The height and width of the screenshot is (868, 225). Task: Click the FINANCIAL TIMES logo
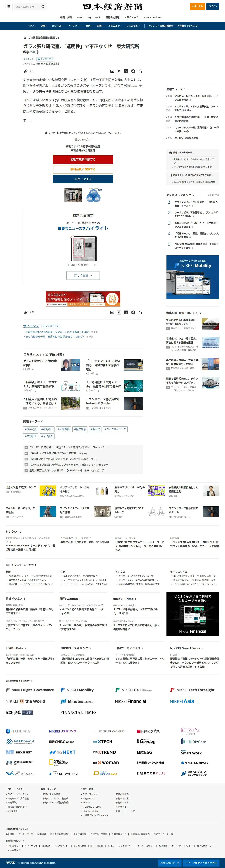click(78, 712)
